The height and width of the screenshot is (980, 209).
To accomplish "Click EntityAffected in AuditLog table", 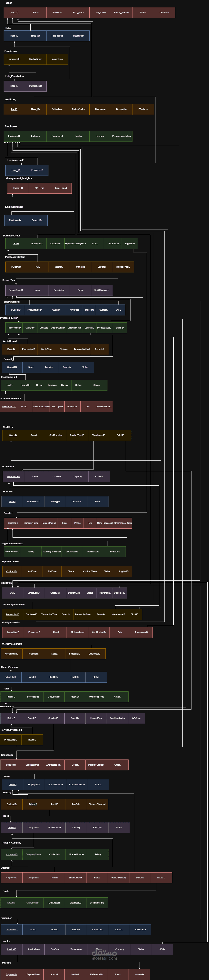I will click(x=79, y=109).
